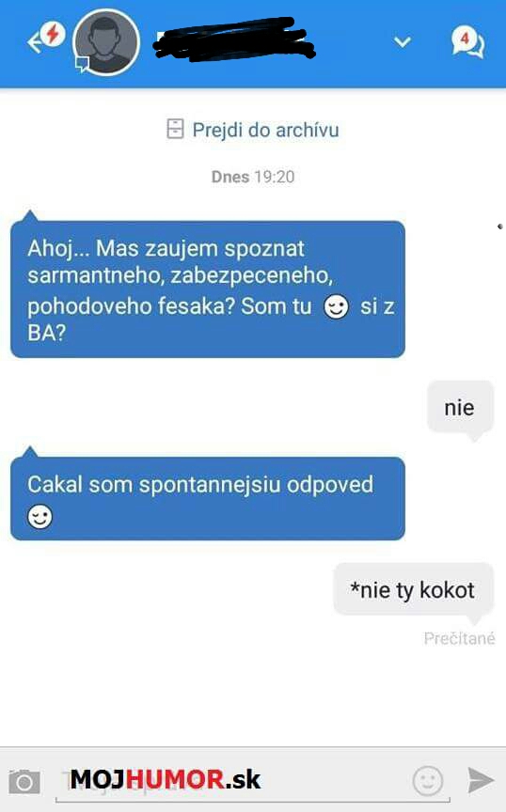Tap the winking emoji in first message
Image resolution: width=506 pixels, height=812 pixels.
336,306
